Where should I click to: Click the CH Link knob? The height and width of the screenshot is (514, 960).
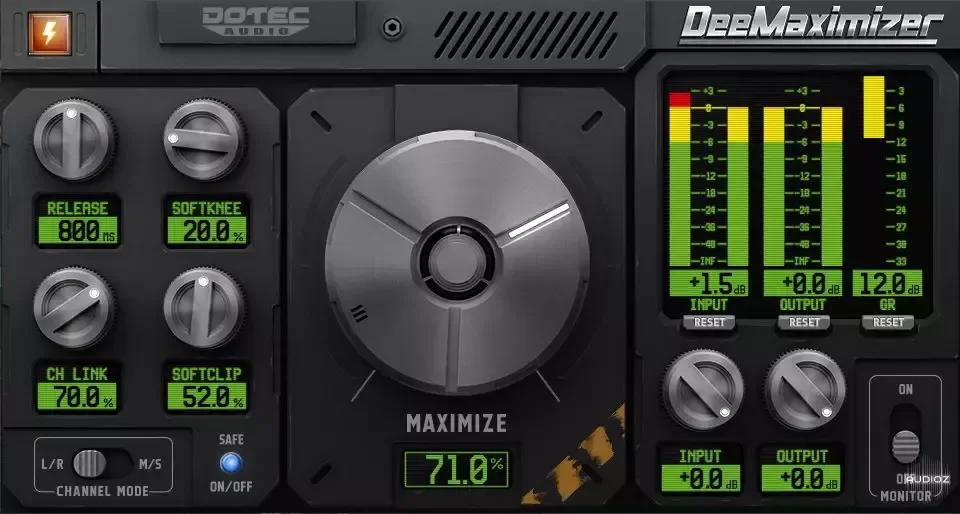(73, 308)
